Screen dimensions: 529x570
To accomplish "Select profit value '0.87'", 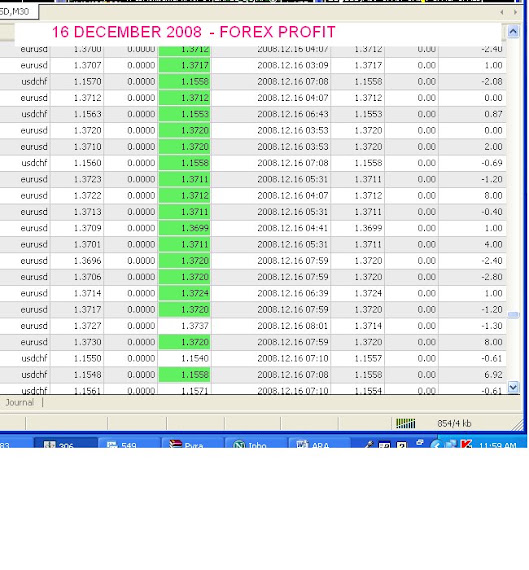I will click(x=493, y=114).
